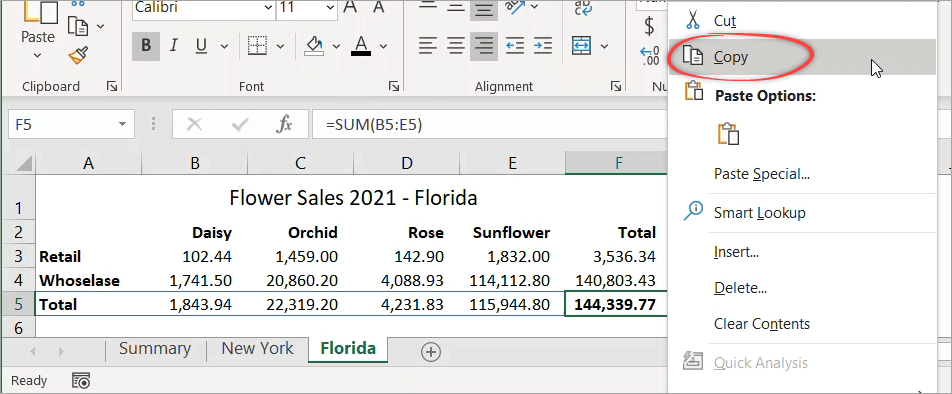Click the Decrease Indent icon

(515, 46)
